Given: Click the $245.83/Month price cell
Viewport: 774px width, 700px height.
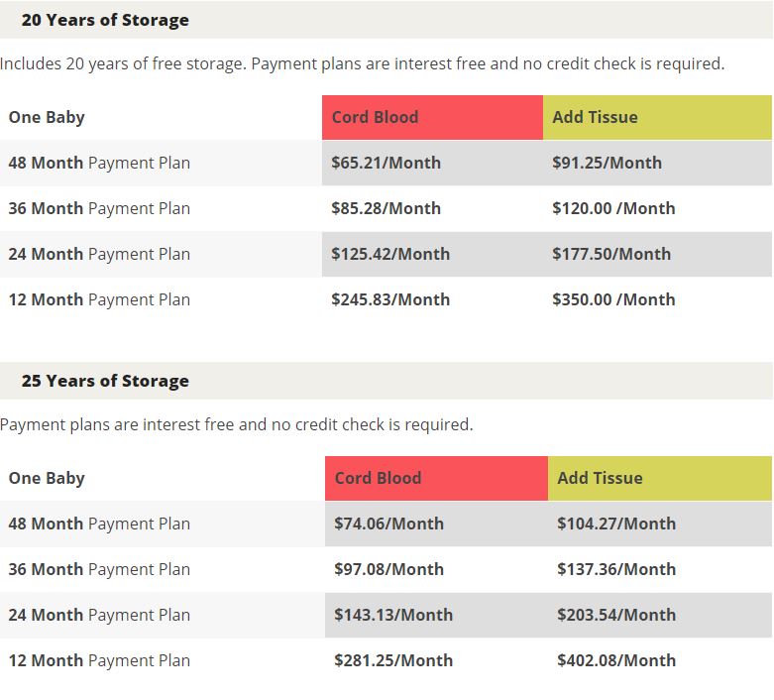Looking at the screenshot, I should tap(432, 299).
